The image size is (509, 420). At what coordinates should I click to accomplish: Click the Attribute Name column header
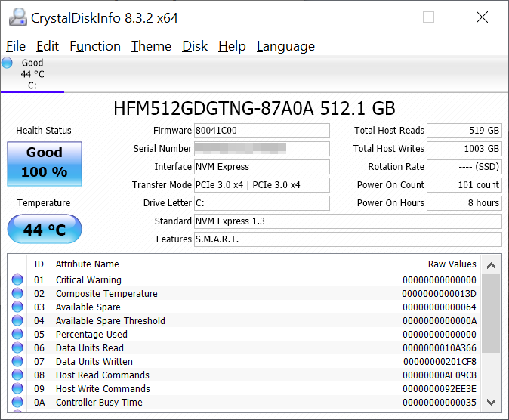[213, 264]
